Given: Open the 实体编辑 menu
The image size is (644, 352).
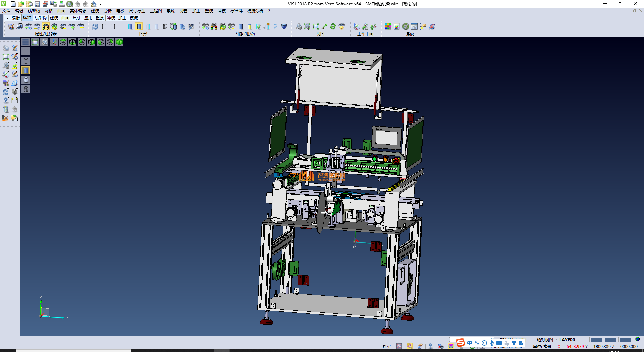Looking at the screenshot, I should (x=78, y=11).
